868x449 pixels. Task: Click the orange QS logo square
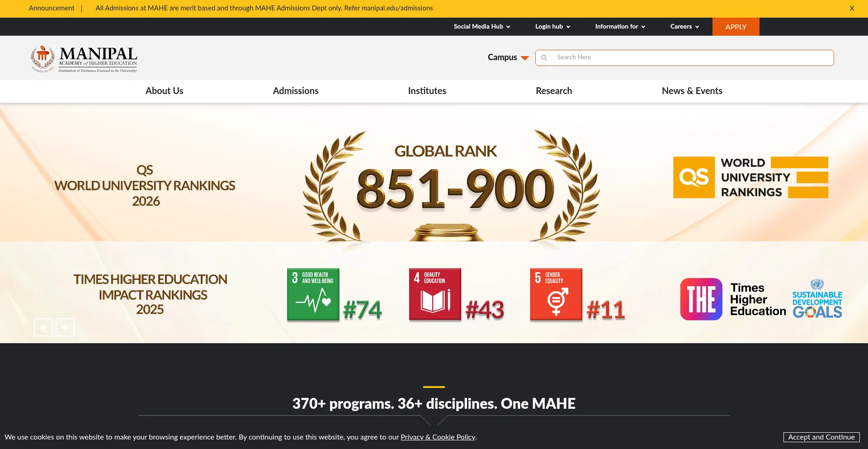point(694,177)
